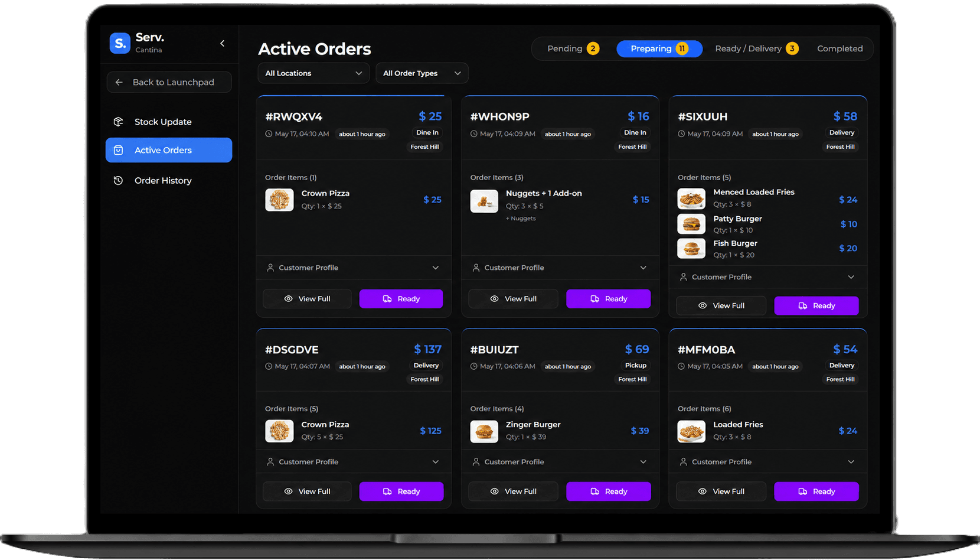Mark order #WHON9P as Ready
The height and width of the screenshot is (560, 980).
[608, 299]
